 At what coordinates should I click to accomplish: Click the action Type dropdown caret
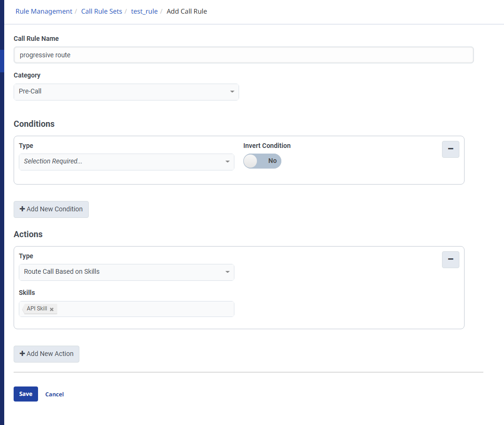(x=227, y=272)
